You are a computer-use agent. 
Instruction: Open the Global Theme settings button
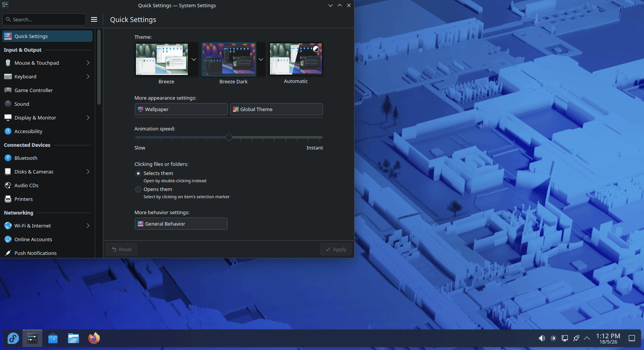[x=276, y=109]
